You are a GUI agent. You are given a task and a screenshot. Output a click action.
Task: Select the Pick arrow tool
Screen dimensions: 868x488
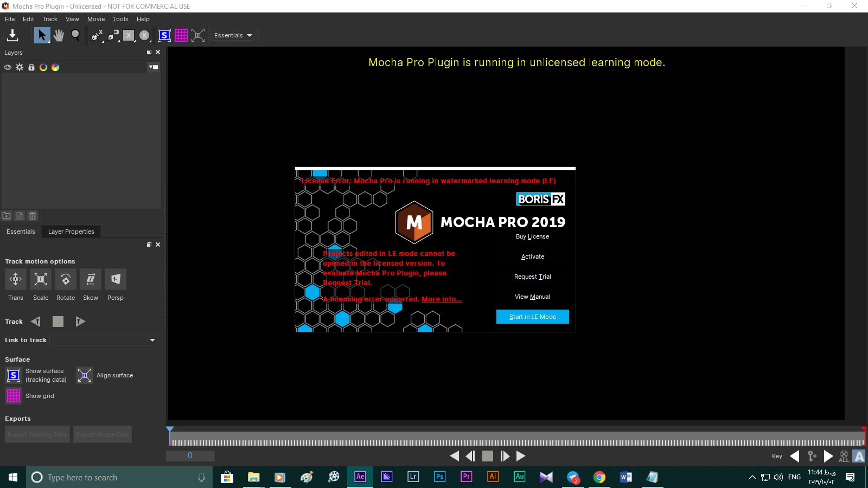[x=42, y=35]
